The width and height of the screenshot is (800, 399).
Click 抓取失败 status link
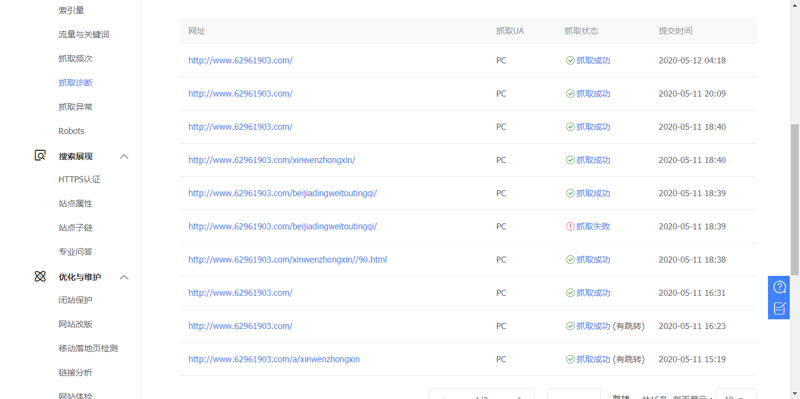click(x=593, y=227)
